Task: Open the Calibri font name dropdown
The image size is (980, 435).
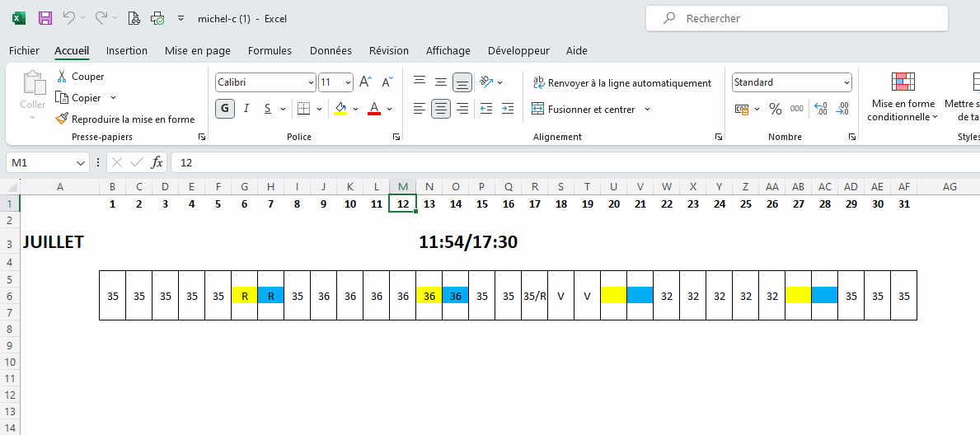Action: click(x=312, y=82)
